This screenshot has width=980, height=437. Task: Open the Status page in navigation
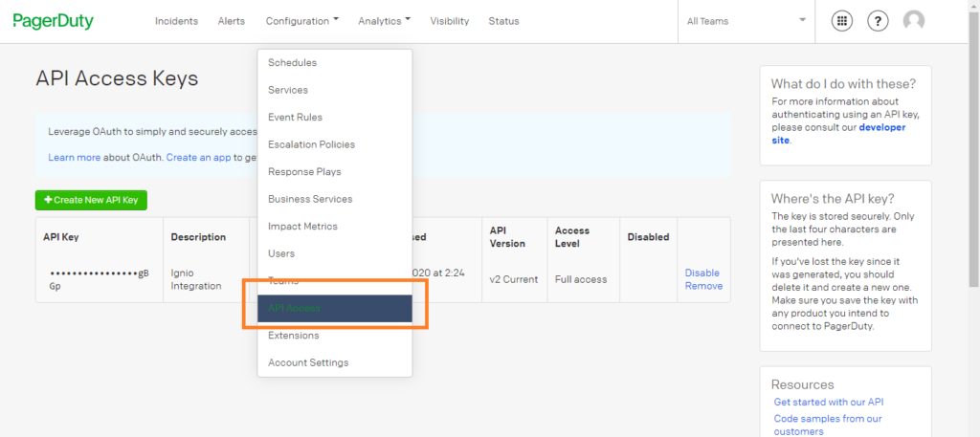[503, 21]
